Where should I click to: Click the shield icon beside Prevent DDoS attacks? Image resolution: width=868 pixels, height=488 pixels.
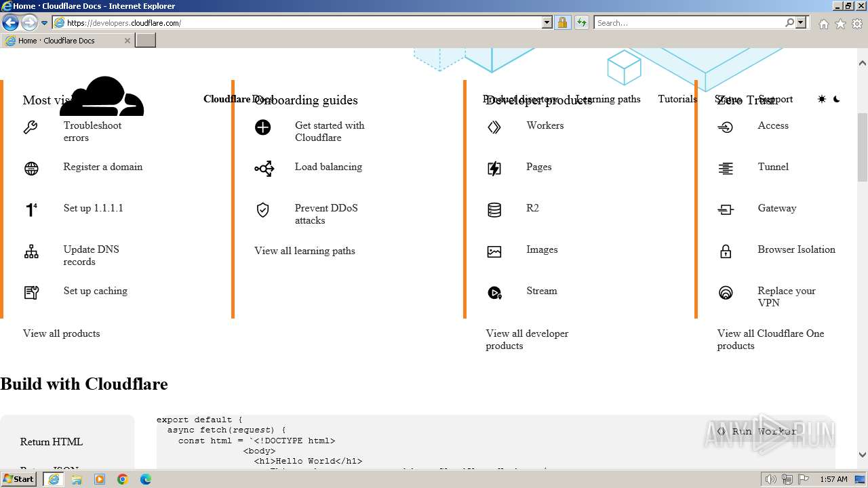point(262,210)
